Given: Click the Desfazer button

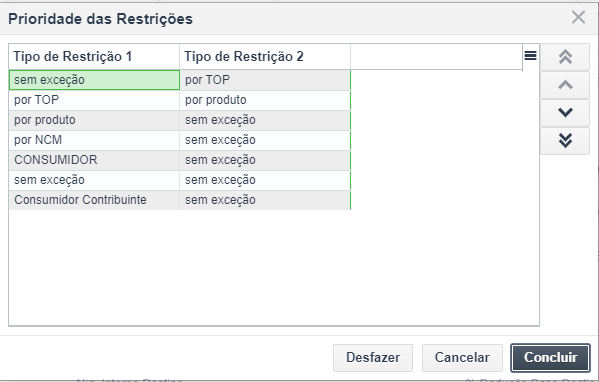Looking at the screenshot, I should 373,358.
